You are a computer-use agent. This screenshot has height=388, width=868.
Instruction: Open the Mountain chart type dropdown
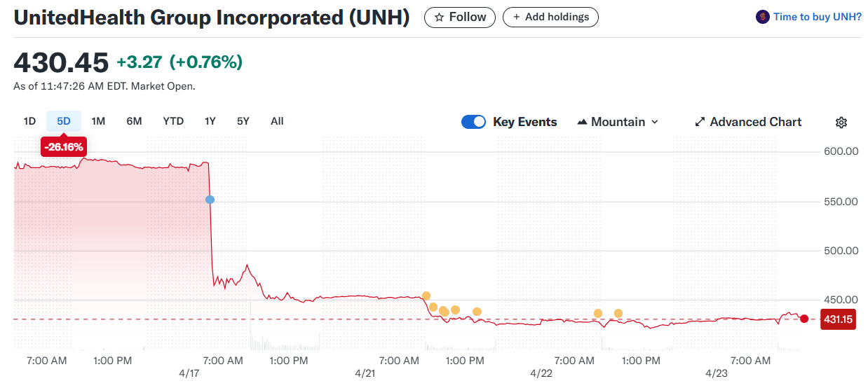tap(618, 122)
